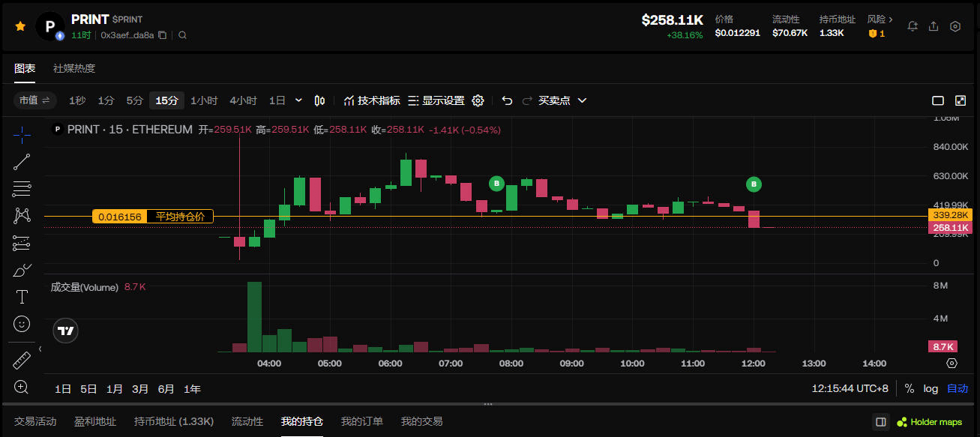Toggle log scale on the chart

[931, 389]
